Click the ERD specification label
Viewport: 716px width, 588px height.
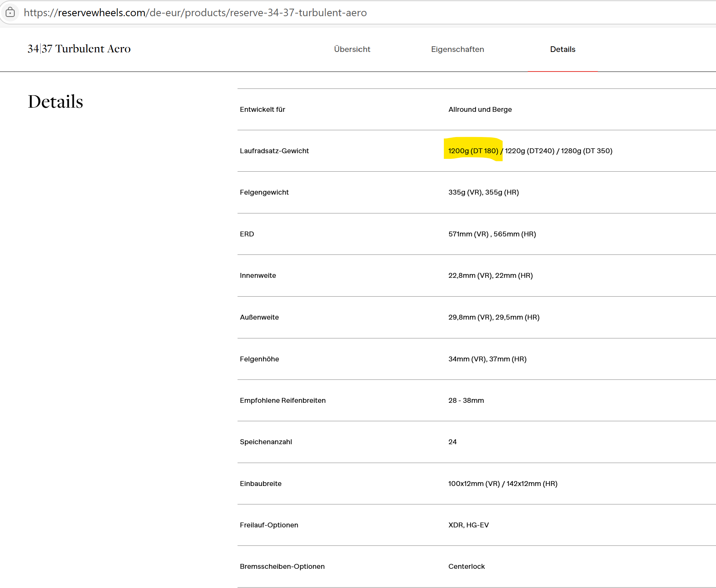(x=247, y=234)
